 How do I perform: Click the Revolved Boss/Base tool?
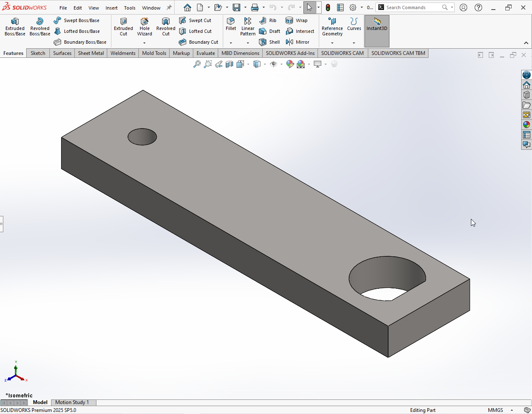pos(40,27)
